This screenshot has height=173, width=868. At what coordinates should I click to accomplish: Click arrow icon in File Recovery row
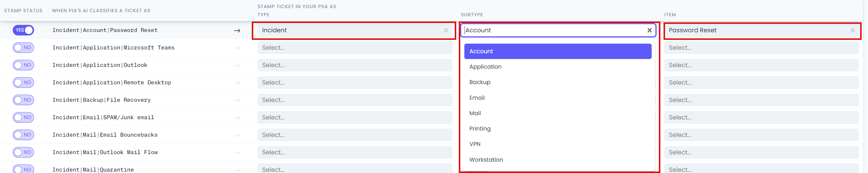[x=237, y=101]
